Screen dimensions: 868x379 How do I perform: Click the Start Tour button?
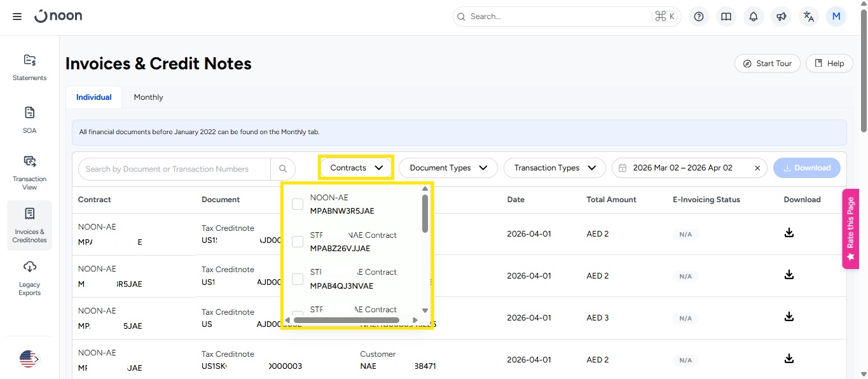pos(767,64)
